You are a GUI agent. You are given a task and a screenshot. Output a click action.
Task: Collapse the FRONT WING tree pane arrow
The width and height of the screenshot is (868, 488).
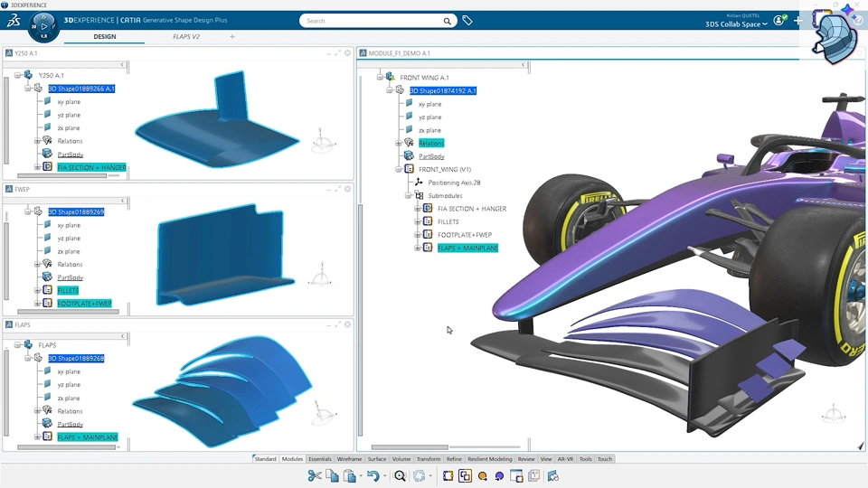[524, 65]
